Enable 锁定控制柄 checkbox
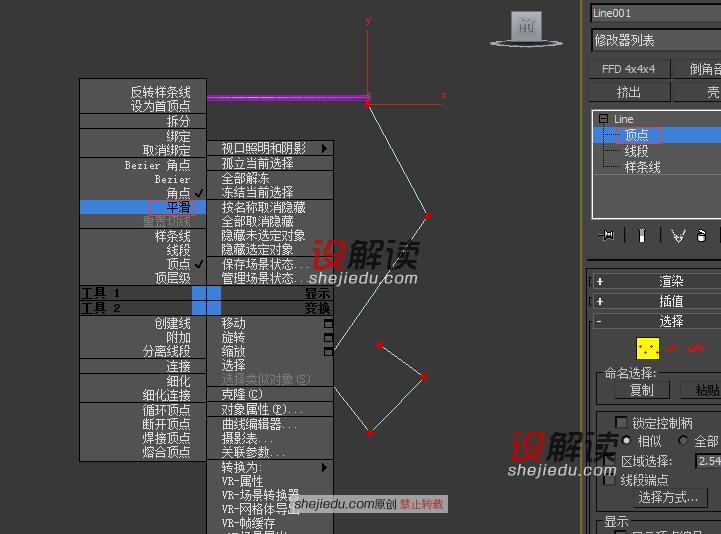Screen dimensions: 721x534 pyautogui.click(x=621, y=422)
